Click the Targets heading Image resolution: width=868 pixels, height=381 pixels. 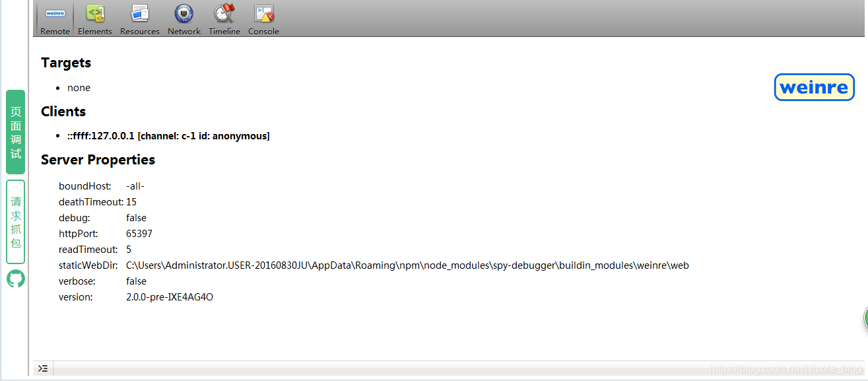tap(66, 63)
